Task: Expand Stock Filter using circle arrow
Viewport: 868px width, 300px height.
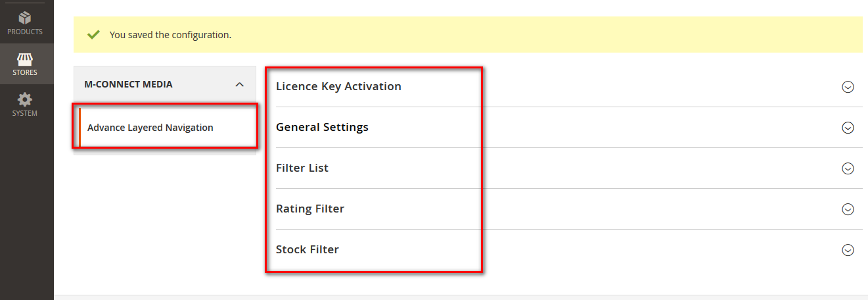Action: click(848, 250)
